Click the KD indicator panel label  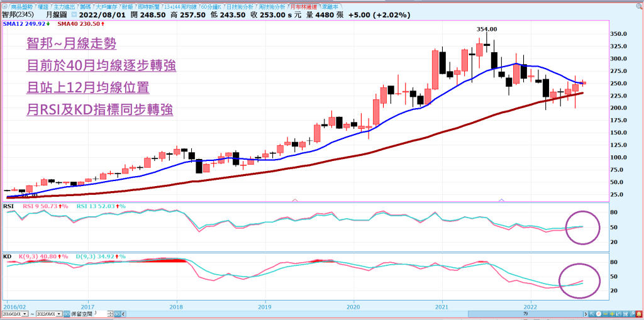[8, 257]
